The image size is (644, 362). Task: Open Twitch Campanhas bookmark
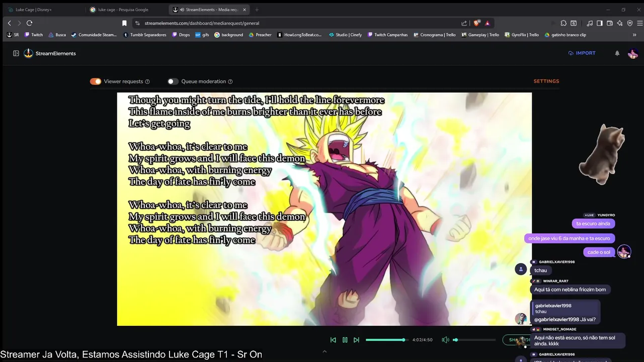pos(387,35)
